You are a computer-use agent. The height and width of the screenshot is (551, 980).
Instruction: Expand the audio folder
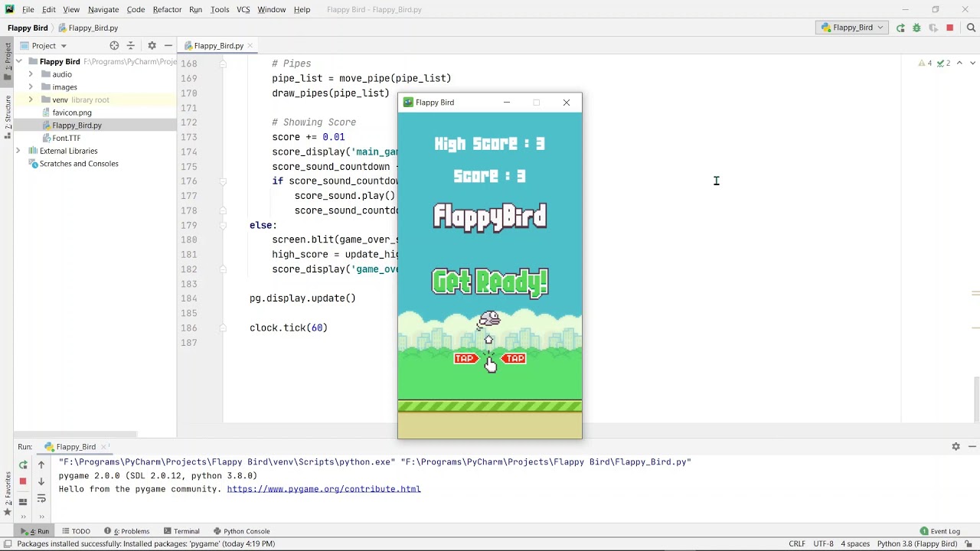pyautogui.click(x=31, y=74)
